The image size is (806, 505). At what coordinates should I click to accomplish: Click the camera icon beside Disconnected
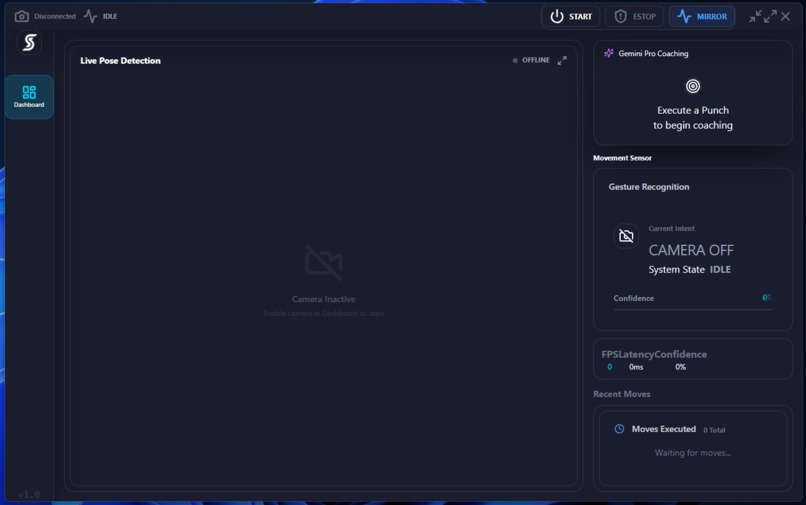click(22, 16)
